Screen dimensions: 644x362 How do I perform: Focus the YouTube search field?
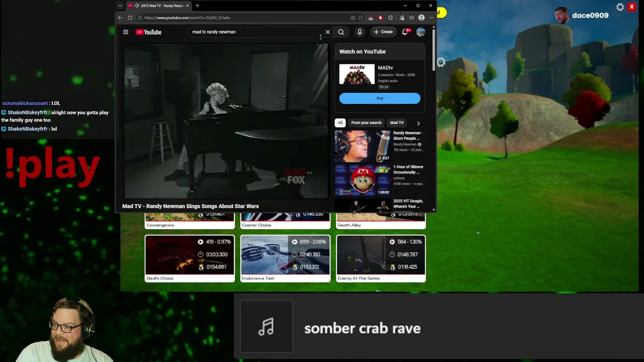pyautogui.click(x=256, y=32)
